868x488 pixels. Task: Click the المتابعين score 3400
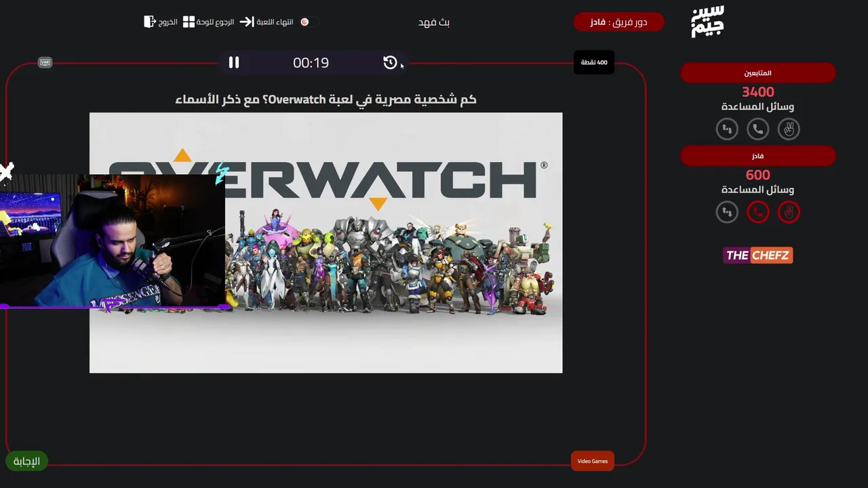pos(758,91)
